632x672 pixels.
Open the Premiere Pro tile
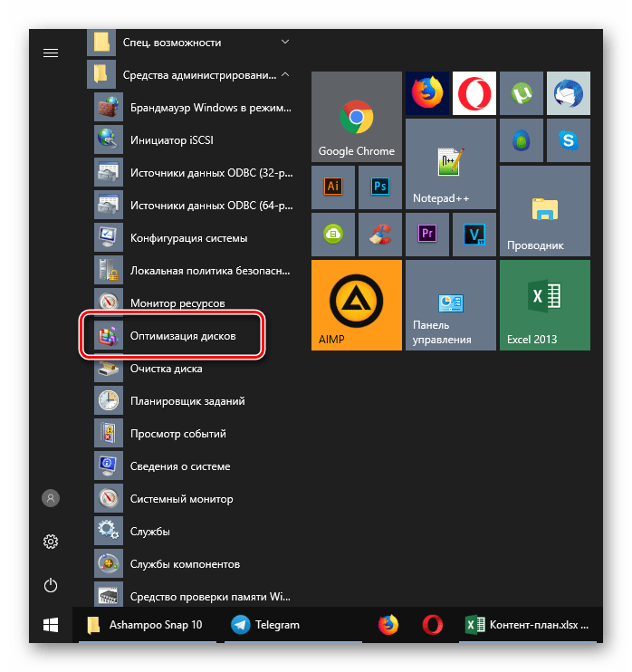(x=427, y=235)
